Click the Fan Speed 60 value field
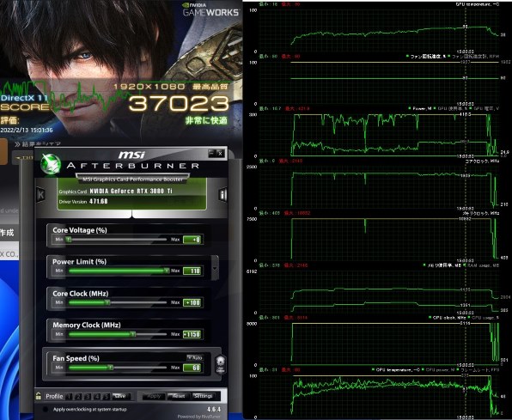Image resolution: width=512 pixels, height=420 pixels. click(x=192, y=368)
